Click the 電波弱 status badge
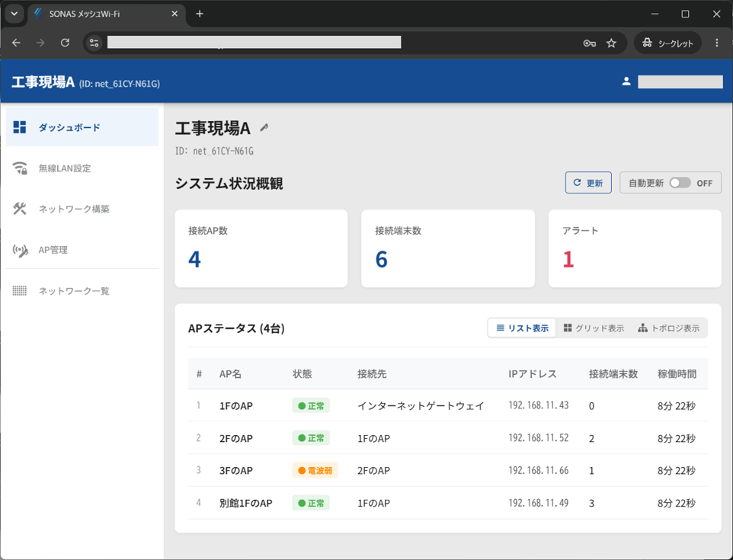This screenshot has height=560, width=733. click(x=315, y=471)
